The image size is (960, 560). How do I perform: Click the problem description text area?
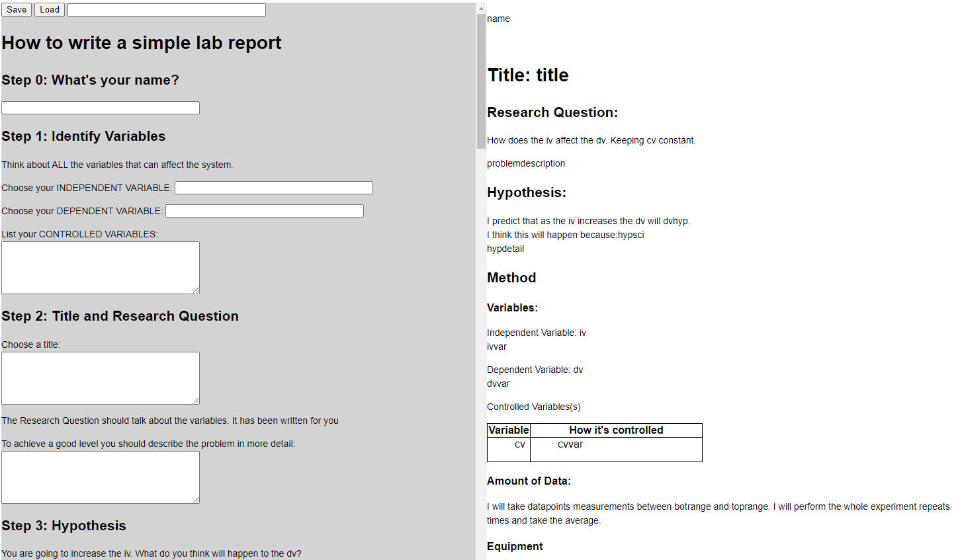pos(101,477)
